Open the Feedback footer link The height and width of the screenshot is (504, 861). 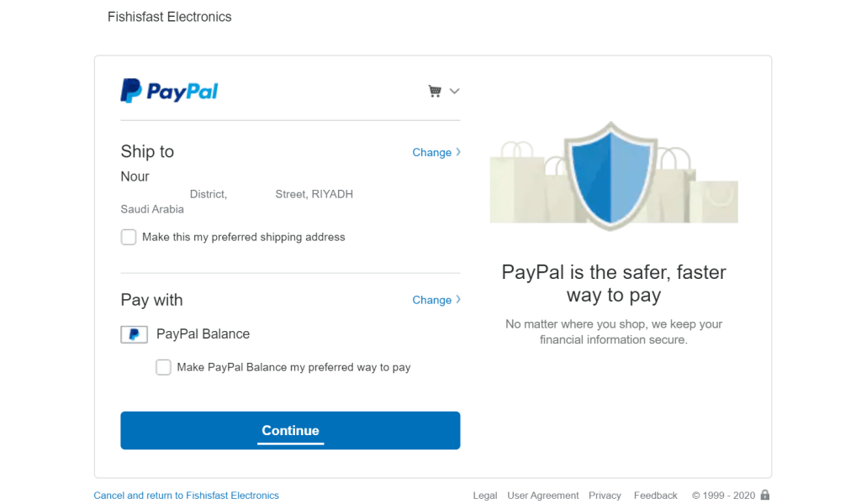pos(655,496)
